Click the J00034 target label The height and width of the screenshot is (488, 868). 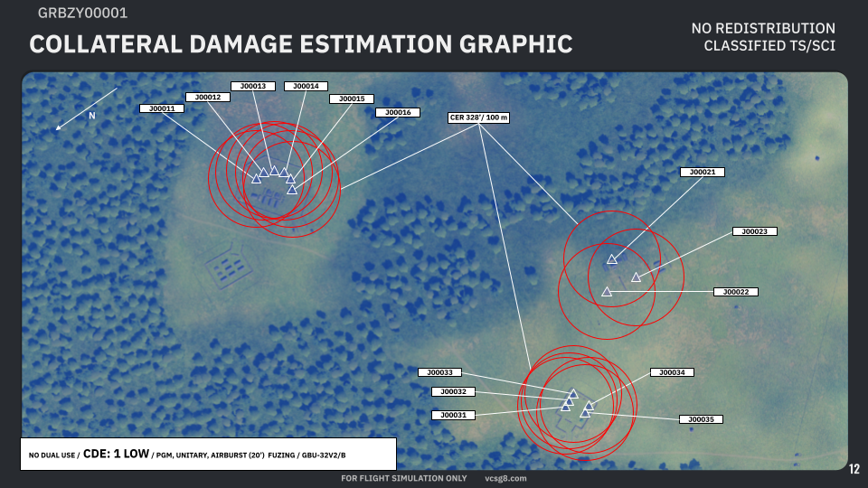pos(672,372)
